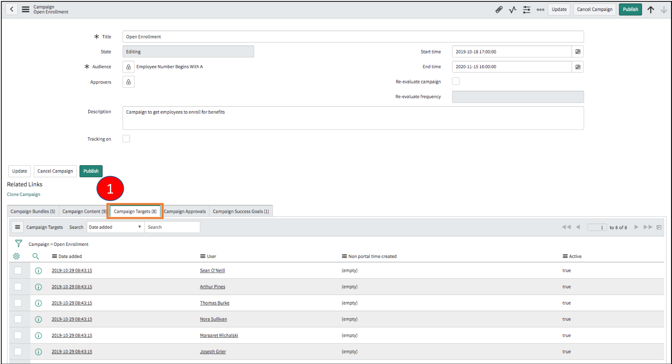Click the bottom Update button
The image size is (672, 364).
(19, 171)
